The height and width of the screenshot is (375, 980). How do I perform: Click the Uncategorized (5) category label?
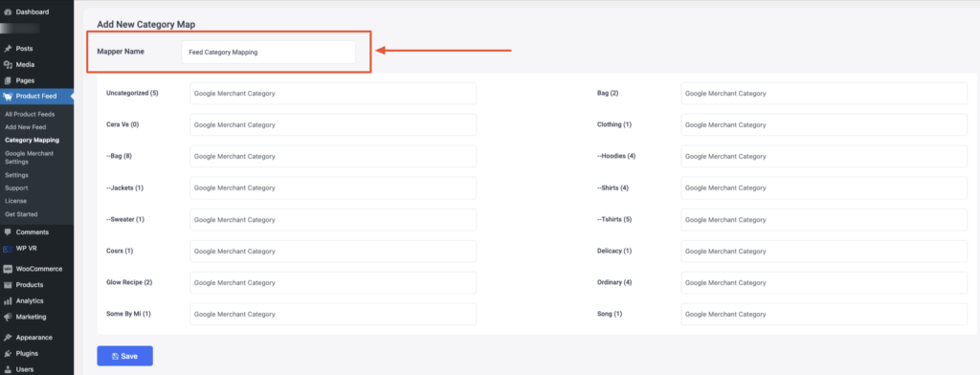(132, 93)
